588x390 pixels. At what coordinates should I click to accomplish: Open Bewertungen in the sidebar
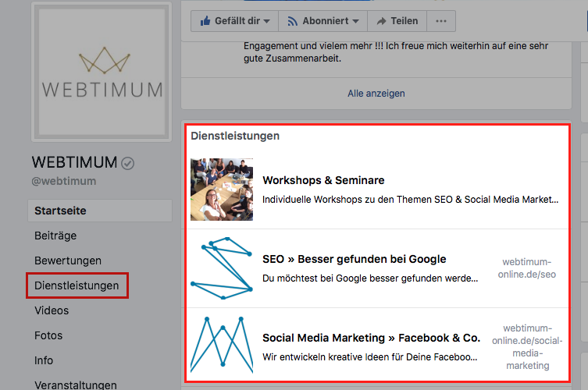[x=68, y=261]
